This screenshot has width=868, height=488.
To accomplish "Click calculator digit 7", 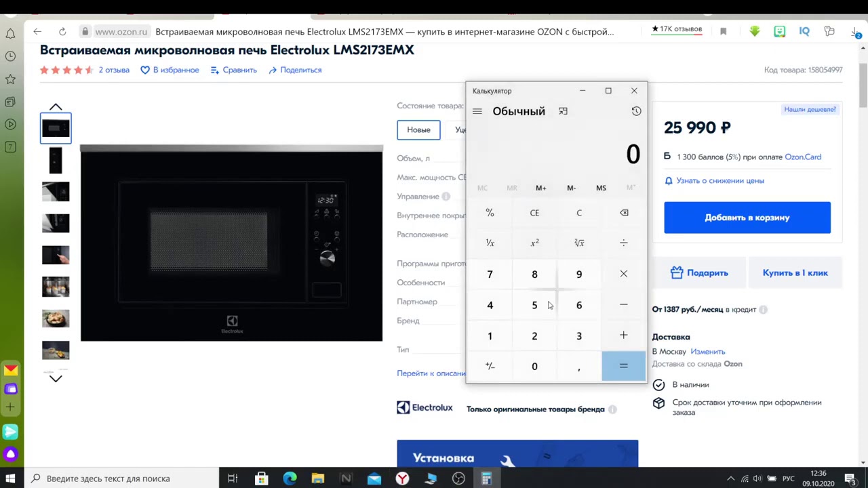I will point(490,274).
